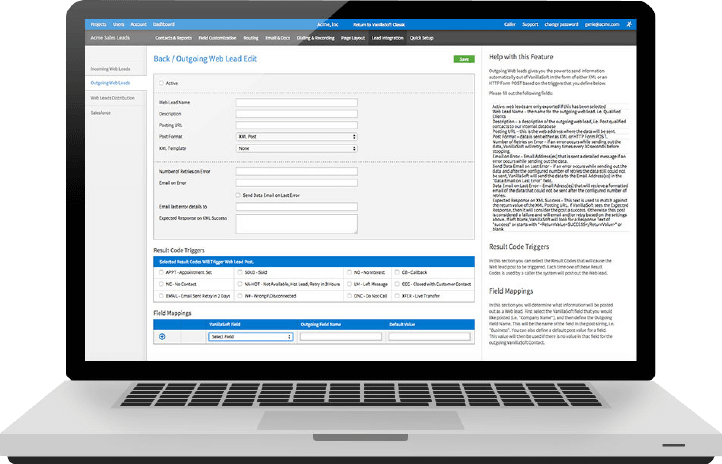Check CCC - Closed with Customer Contact
Image resolution: width=722 pixels, height=464 pixels.
[397, 284]
